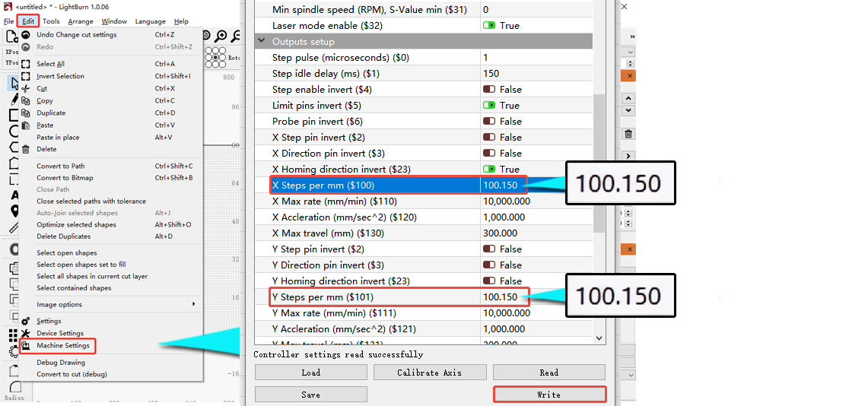Toggle Probe pin invert ($6) switch

coord(489,121)
